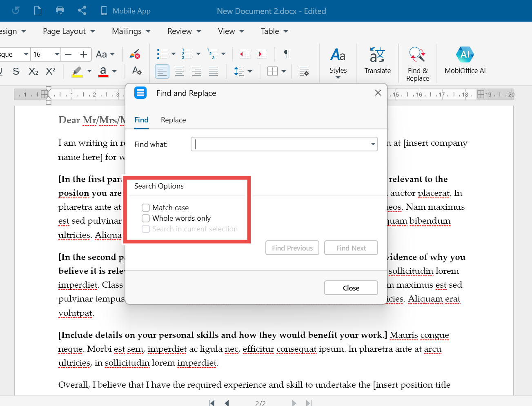Image resolution: width=532 pixels, height=406 pixels.
Task: Open the Review menu
Action: 184,31
